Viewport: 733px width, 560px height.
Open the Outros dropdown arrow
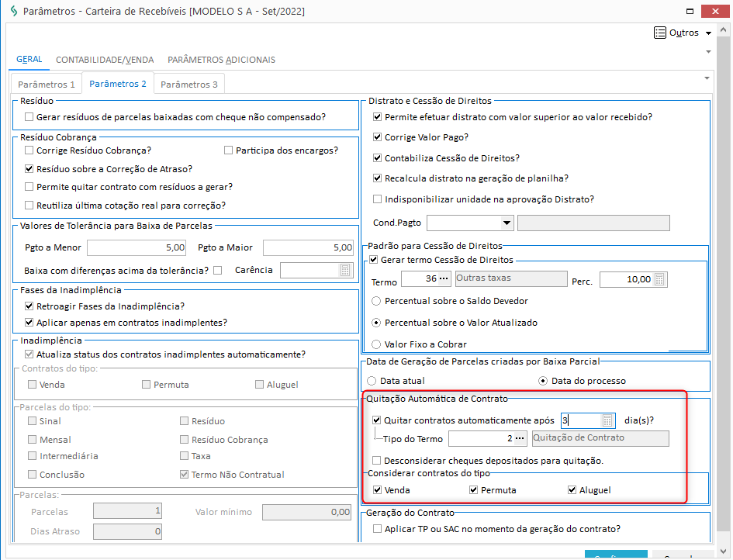click(x=709, y=33)
